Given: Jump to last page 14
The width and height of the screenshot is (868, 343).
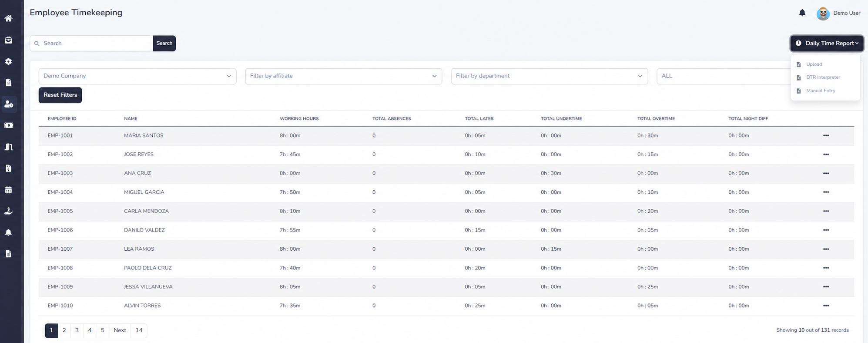Looking at the screenshot, I should [x=139, y=330].
